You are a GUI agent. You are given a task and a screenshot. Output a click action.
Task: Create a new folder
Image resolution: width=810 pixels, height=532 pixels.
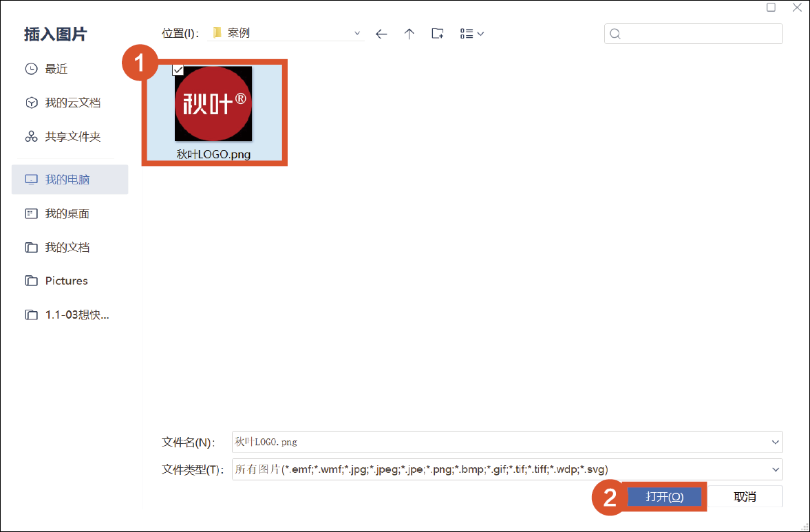[x=437, y=34]
